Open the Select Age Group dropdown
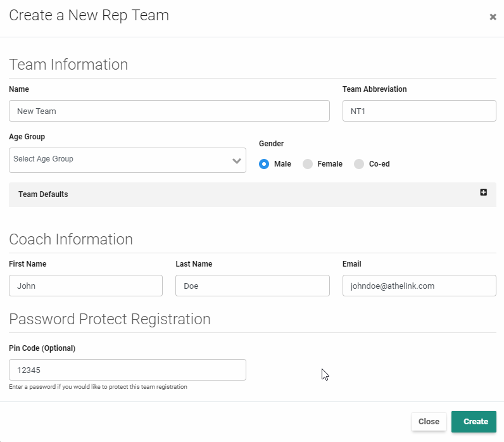504x442 pixels. 120,160
